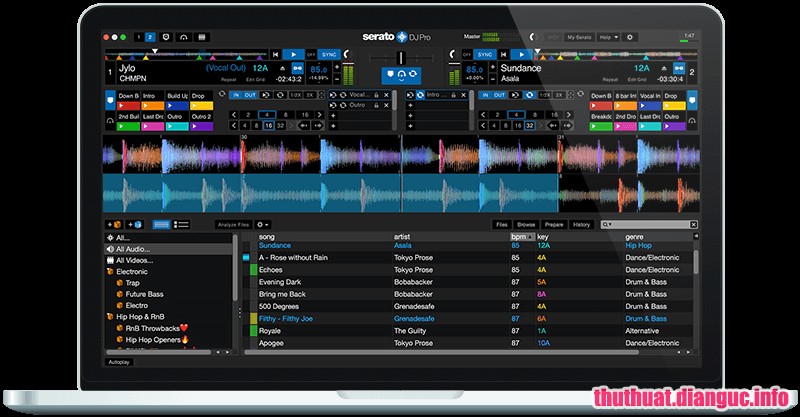Viewport: 800px width, 417px height.
Task: Toggle SYNC on deck 1
Action: click(329, 54)
